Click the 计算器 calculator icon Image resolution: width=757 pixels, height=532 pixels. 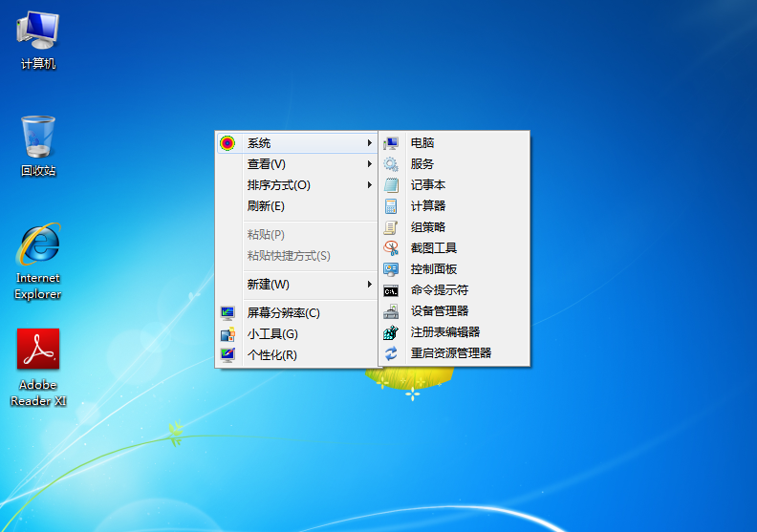[x=391, y=206]
